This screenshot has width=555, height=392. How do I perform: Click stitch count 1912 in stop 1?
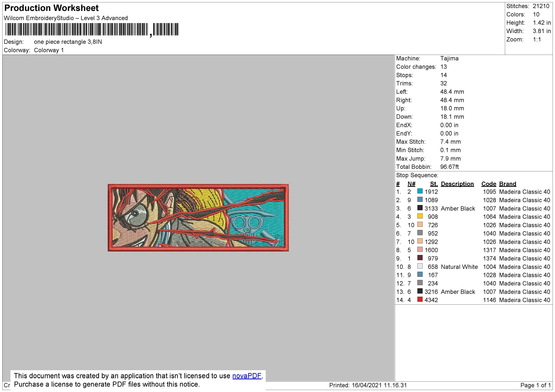[431, 192]
